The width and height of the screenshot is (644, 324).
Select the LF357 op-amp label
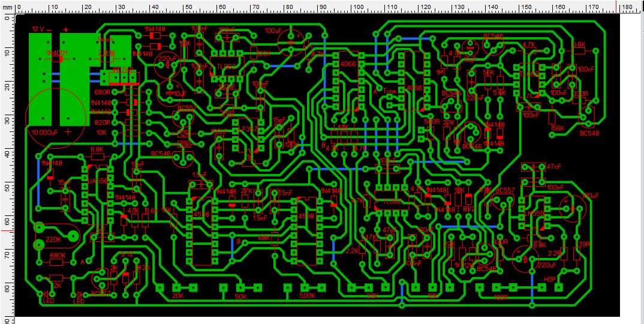pos(248,128)
